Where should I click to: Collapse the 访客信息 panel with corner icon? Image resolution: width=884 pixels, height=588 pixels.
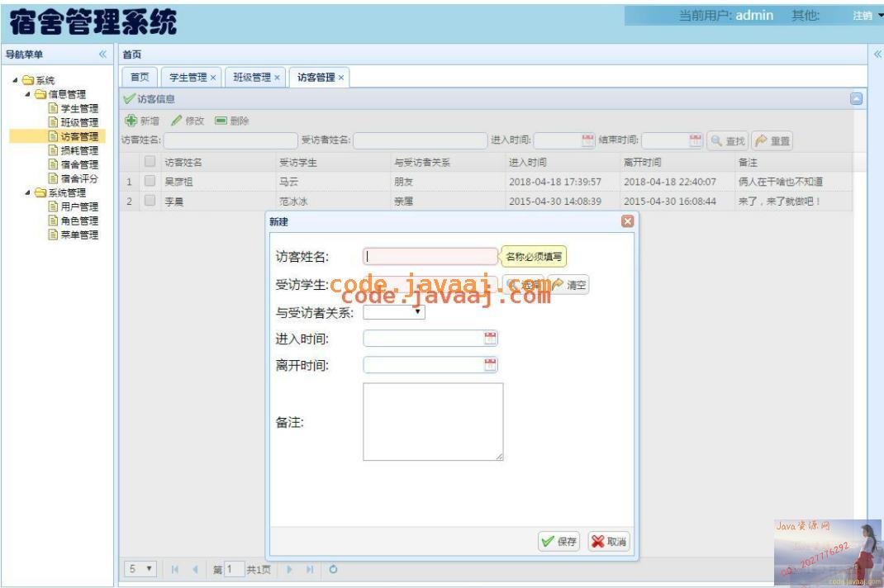(x=856, y=99)
